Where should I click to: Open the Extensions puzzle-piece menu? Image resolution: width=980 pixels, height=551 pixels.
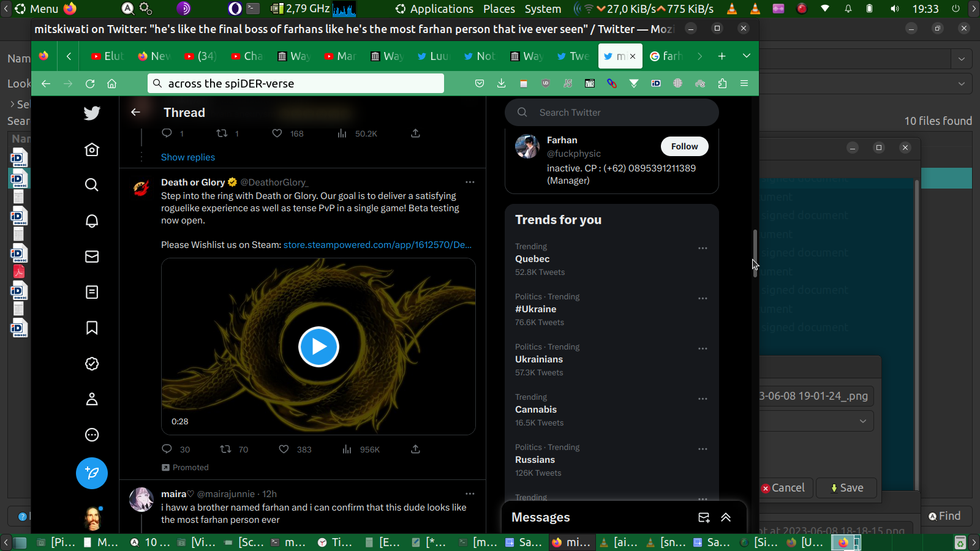[x=722, y=83]
